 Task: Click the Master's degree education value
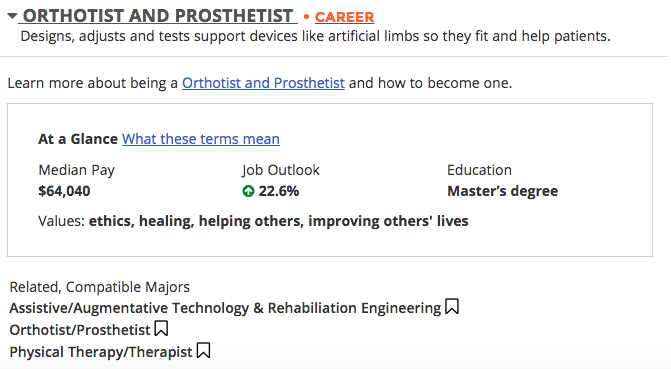click(502, 191)
